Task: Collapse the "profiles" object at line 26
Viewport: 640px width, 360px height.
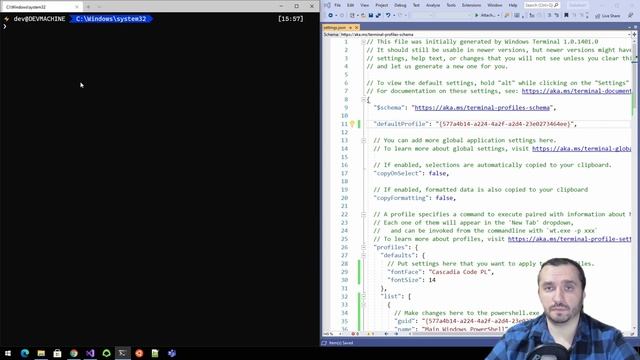Action: point(363,247)
